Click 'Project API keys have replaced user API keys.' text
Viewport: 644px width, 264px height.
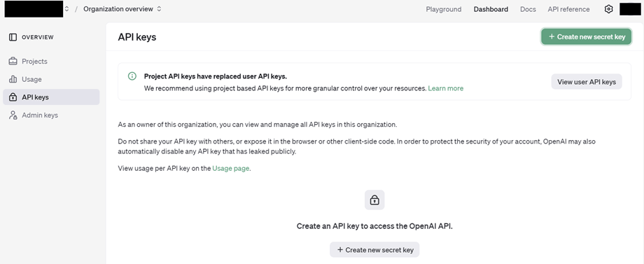point(215,76)
